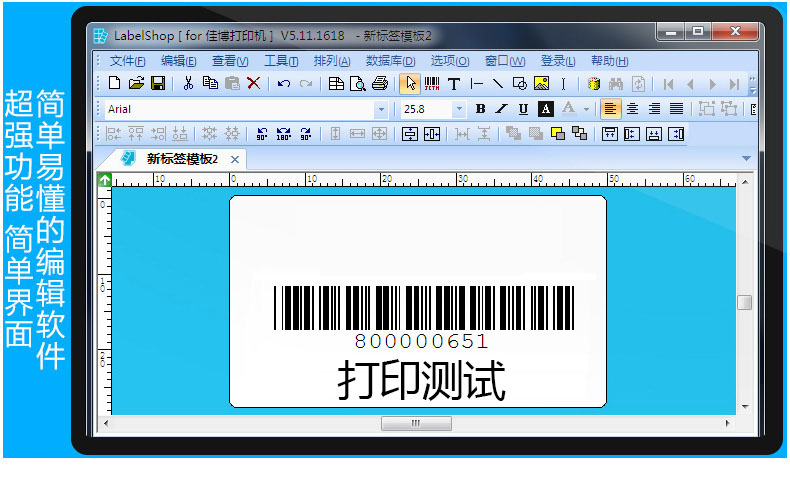Create a new label document
The height and width of the screenshot is (494, 790).
click(114, 83)
